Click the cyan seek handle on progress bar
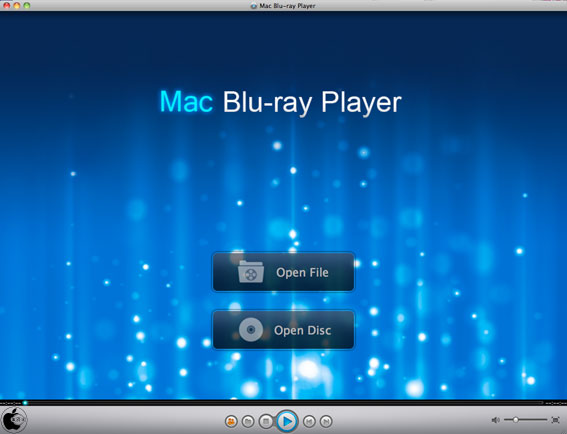Screen dimensions: 567x434 pos(25,403)
